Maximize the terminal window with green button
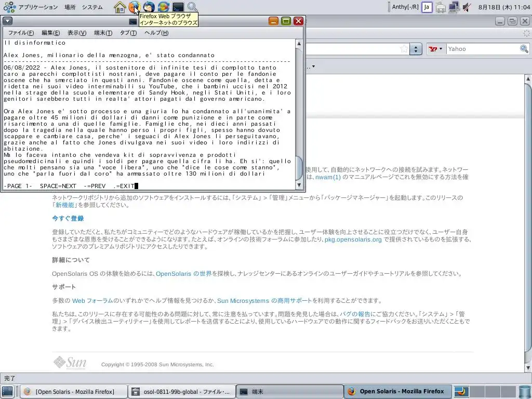This screenshot has width=532, height=399. (286, 21)
